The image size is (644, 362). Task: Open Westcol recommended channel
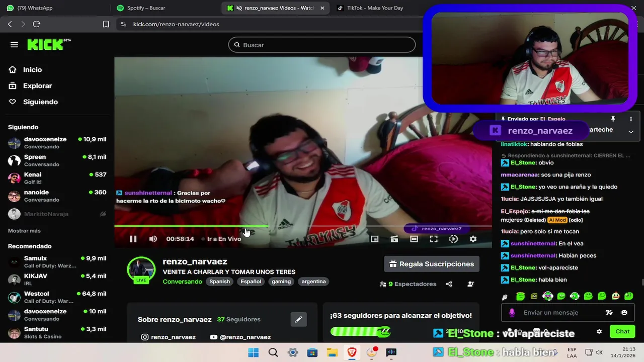click(x=57, y=297)
